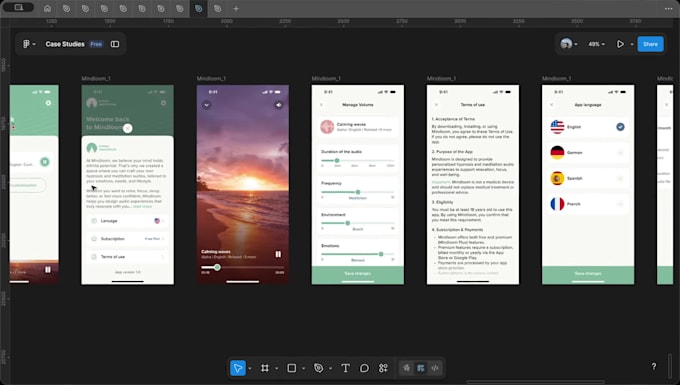The image size is (680, 385).
Task: Select the Comment tool
Action: [x=364, y=368]
